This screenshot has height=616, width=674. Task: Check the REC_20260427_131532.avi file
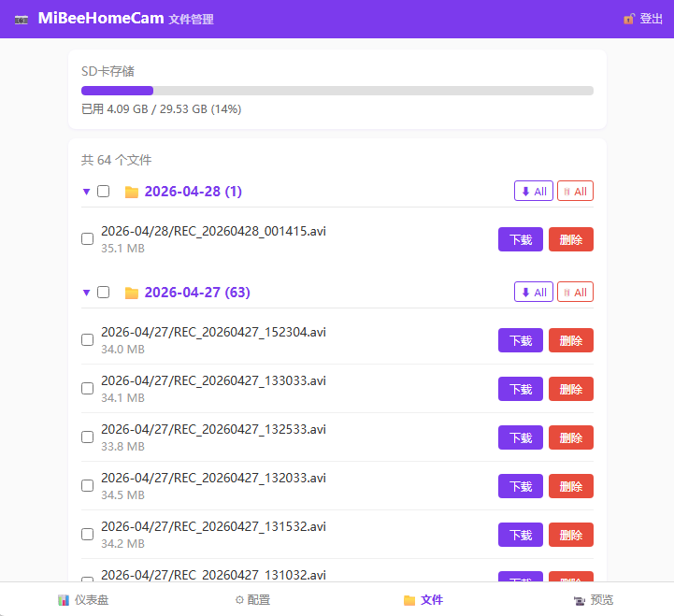[87, 534]
